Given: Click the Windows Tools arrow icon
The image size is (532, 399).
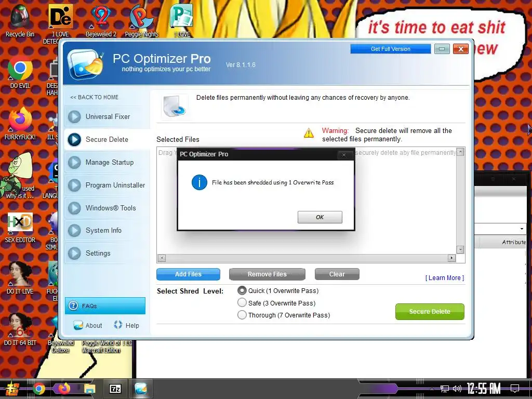Looking at the screenshot, I should (x=74, y=208).
